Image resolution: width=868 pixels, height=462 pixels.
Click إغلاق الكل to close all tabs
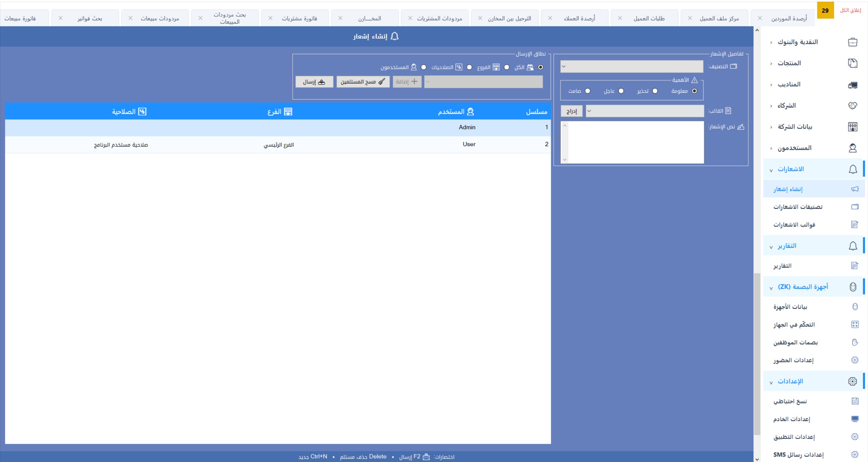(850, 10)
